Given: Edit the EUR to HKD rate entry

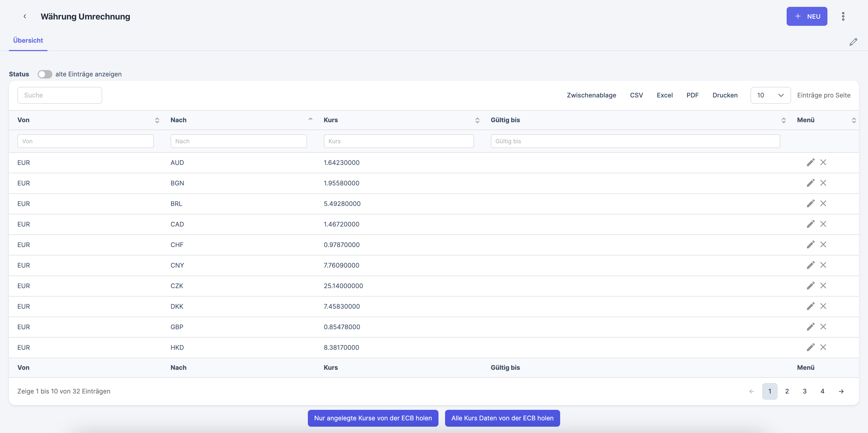Looking at the screenshot, I should point(810,347).
